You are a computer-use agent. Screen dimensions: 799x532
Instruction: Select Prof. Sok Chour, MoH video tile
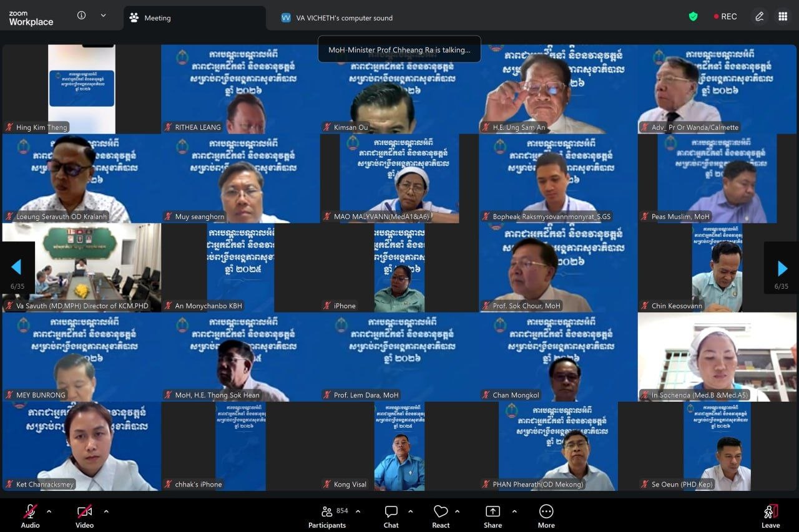click(x=558, y=268)
